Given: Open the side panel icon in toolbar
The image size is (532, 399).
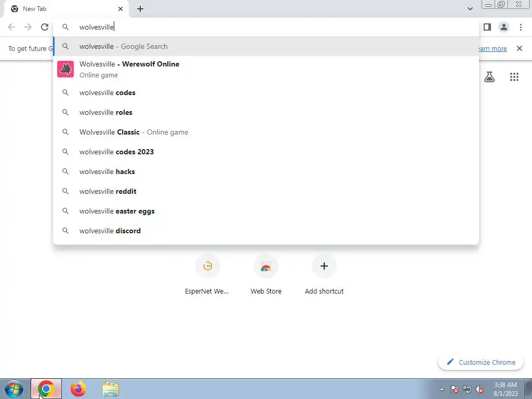Looking at the screenshot, I should 487,27.
